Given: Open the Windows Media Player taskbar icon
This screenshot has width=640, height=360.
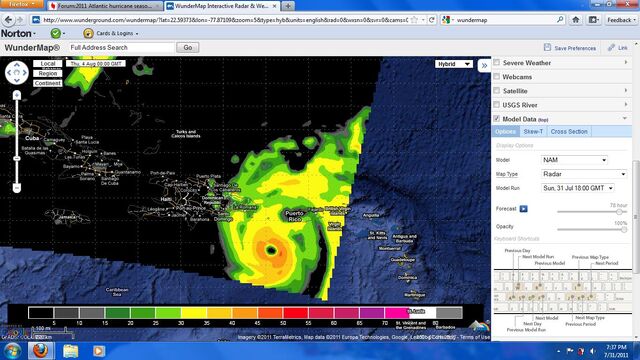Looking at the screenshot, I should [98, 351].
